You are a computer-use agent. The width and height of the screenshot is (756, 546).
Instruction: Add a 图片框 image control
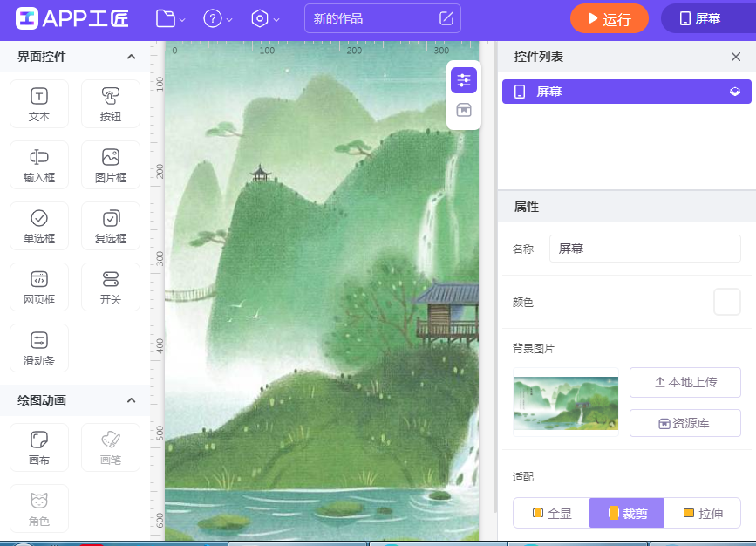(x=111, y=165)
